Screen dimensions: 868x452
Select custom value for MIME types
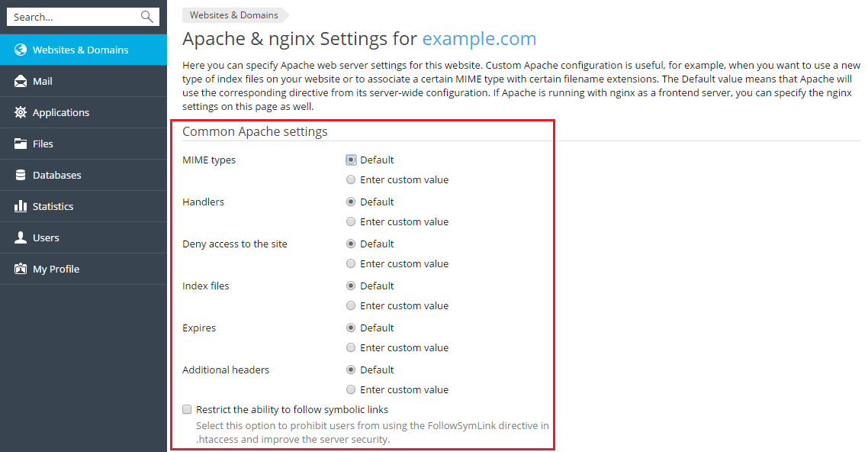(351, 180)
